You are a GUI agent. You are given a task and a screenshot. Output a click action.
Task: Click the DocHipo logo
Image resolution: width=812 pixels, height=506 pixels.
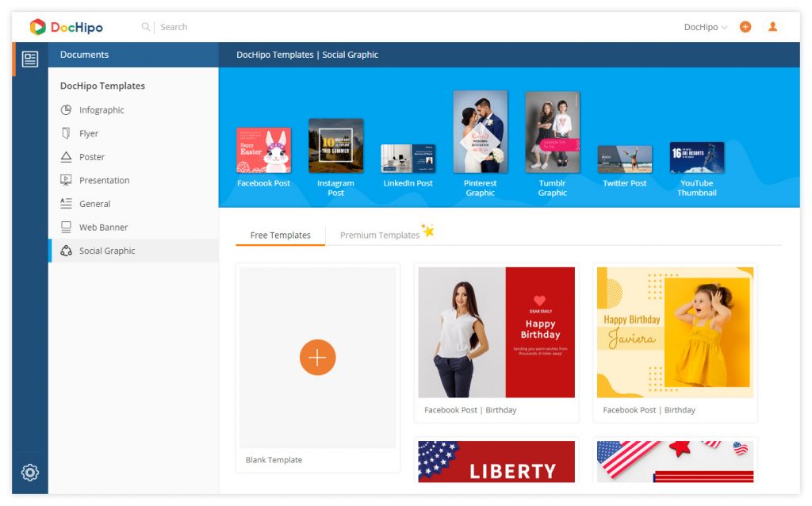[67, 27]
